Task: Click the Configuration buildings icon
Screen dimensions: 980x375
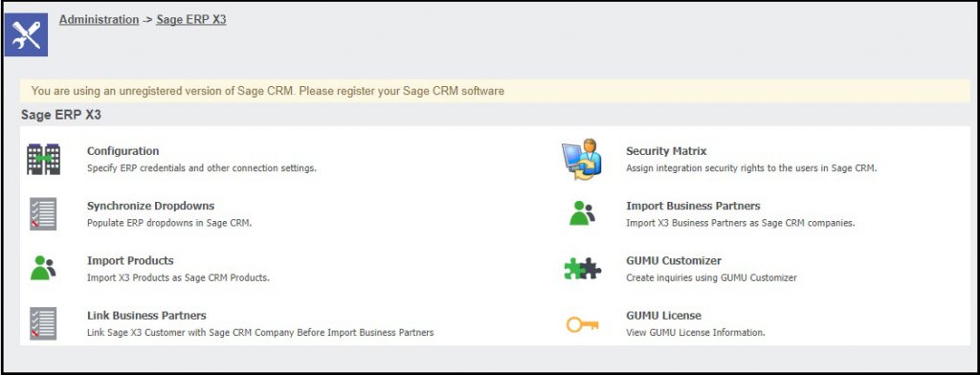Action: pos(43,159)
